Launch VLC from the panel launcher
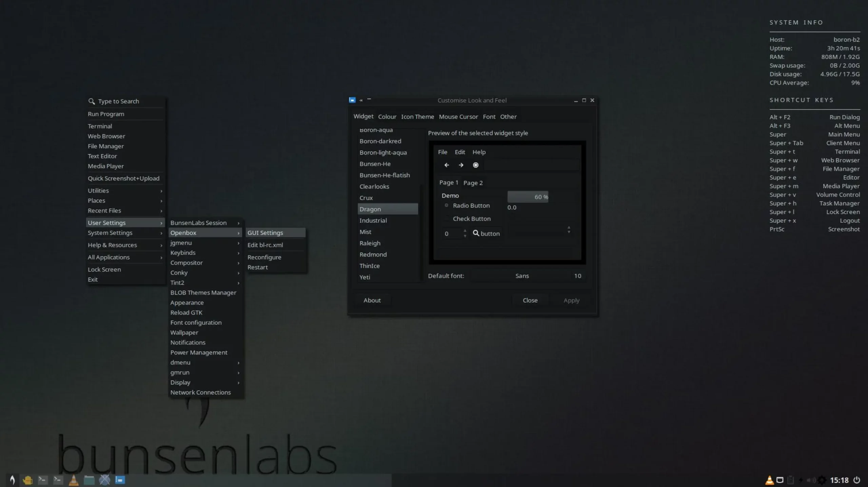 click(x=74, y=480)
